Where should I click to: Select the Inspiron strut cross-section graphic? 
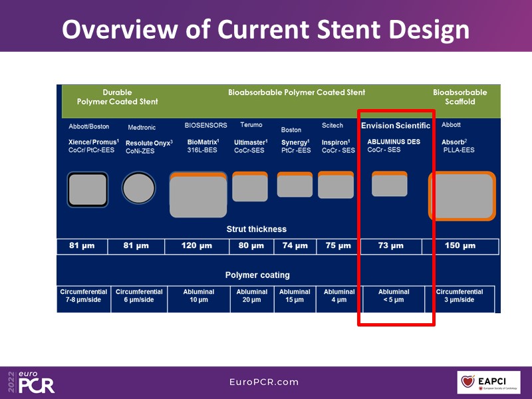pos(336,184)
